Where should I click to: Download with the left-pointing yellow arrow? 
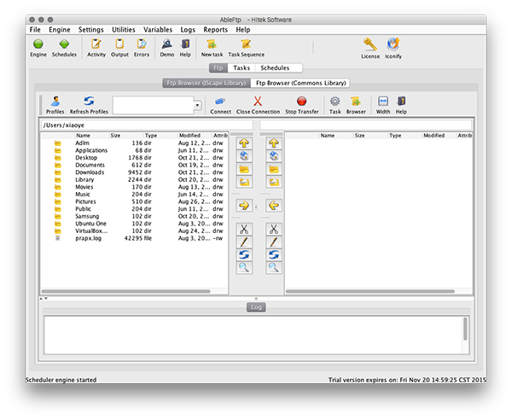coord(274,206)
